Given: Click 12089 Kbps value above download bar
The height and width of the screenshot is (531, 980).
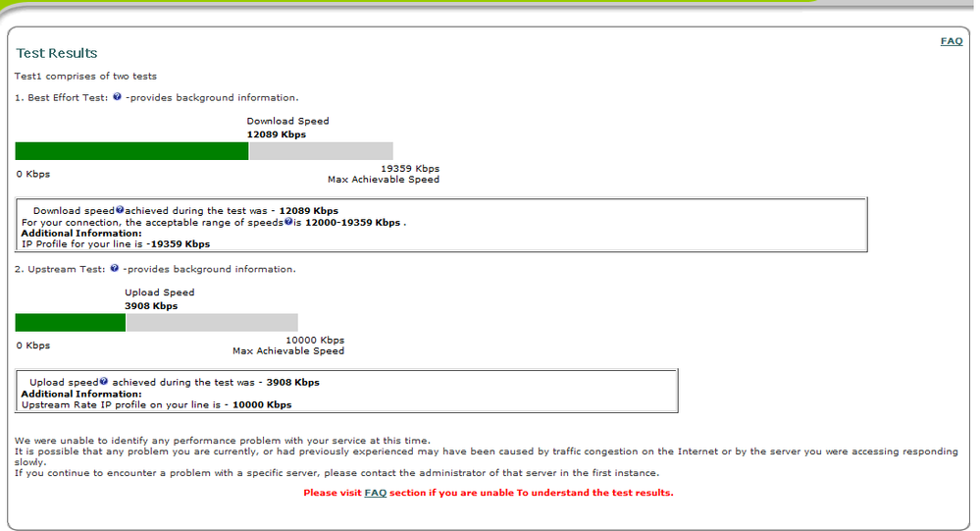Looking at the screenshot, I should coord(276,134).
